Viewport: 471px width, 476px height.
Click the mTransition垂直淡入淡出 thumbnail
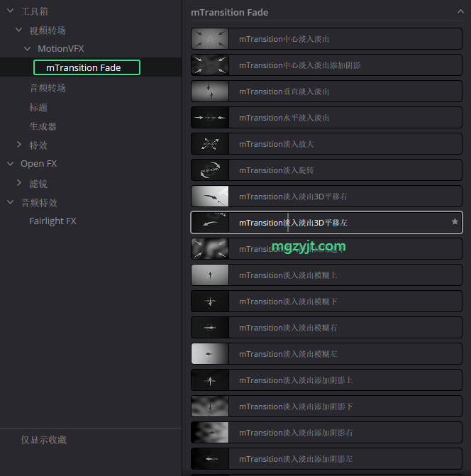click(x=210, y=92)
